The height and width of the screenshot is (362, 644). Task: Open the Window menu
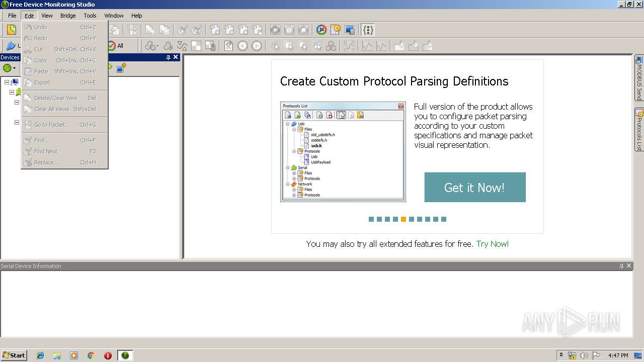[x=114, y=16]
